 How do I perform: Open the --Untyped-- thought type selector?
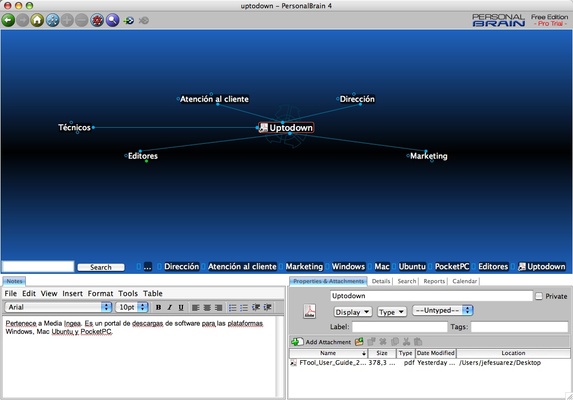(443, 311)
